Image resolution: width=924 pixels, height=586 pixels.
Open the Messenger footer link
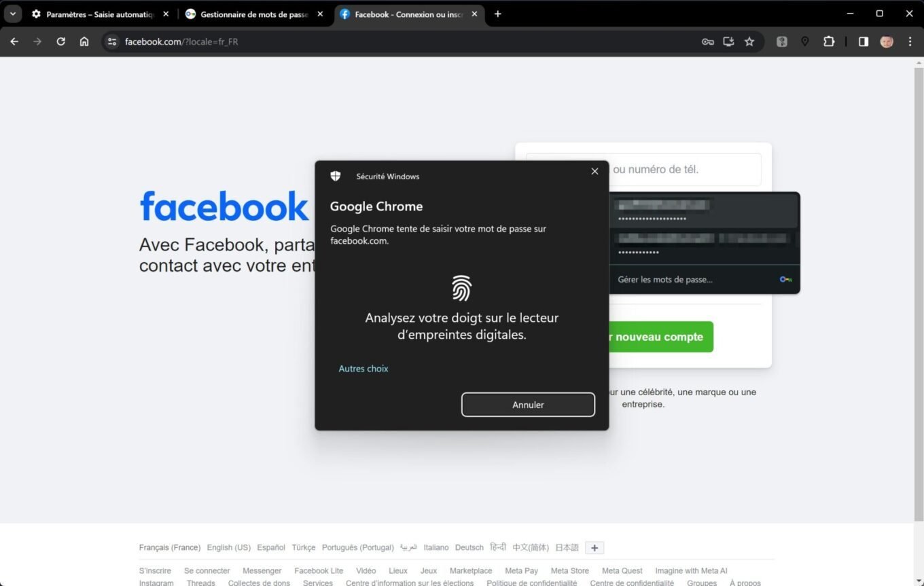262,571
